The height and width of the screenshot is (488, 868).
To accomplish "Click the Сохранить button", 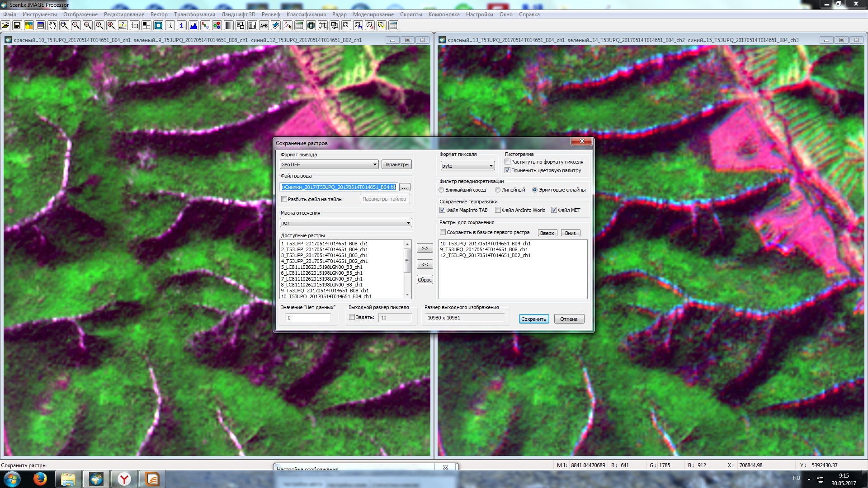I will (x=533, y=319).
